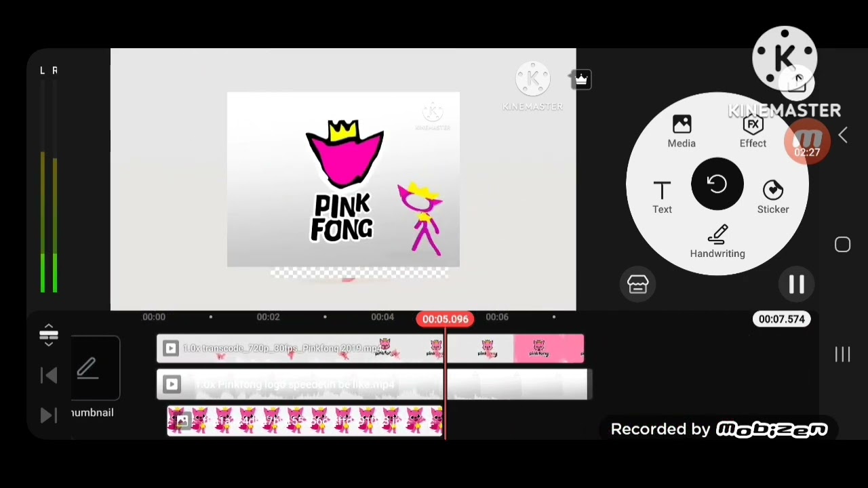Select the pink-tinted end clip
The height and width of the screenshot is (488, 868).
(x=548, y=348)
